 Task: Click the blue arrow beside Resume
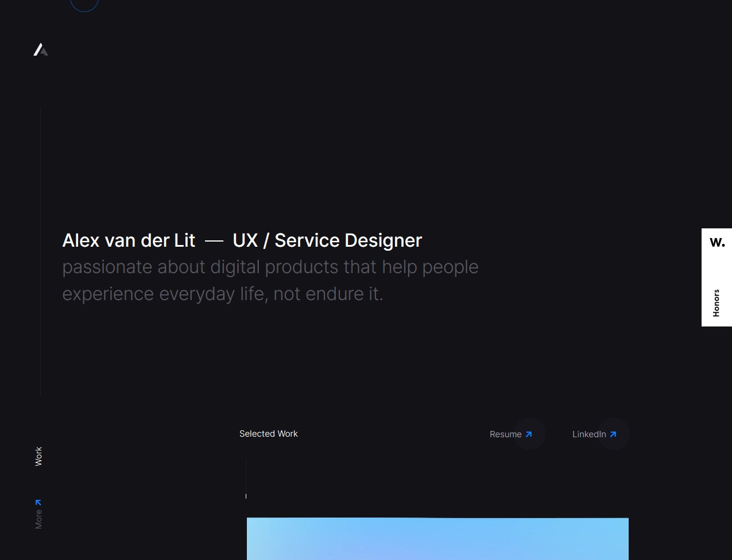[x=529, y=434]
